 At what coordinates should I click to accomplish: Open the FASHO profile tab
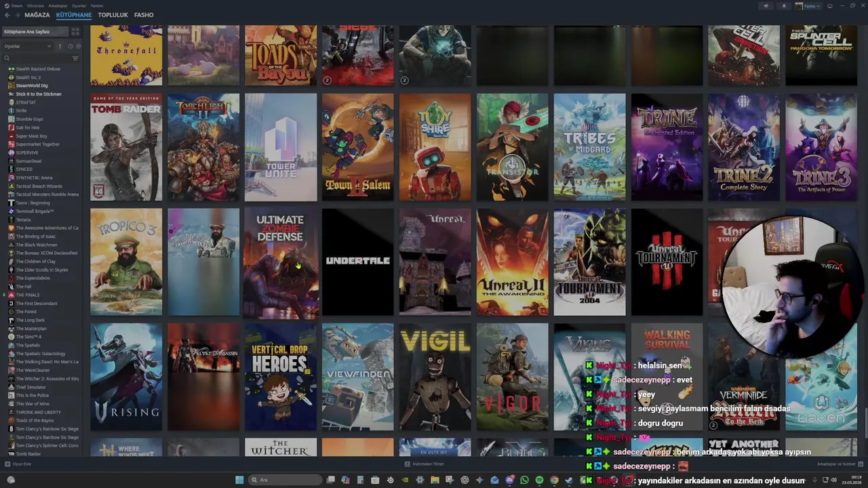tap(144, 15)
